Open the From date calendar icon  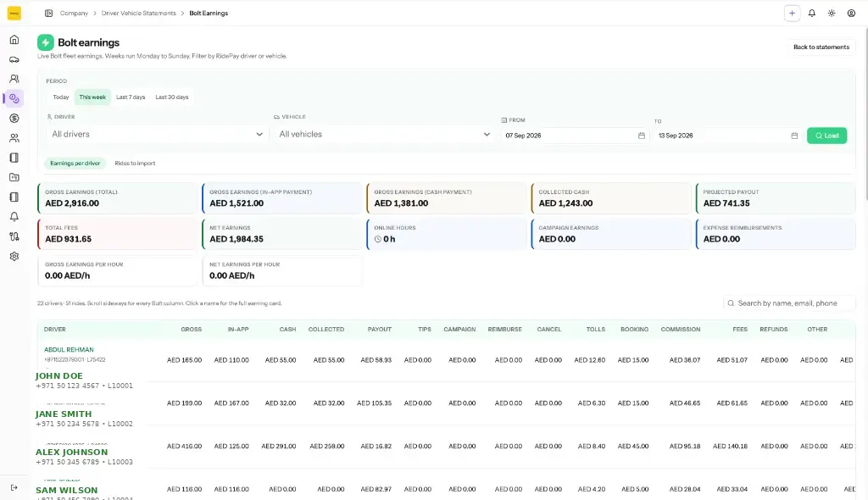click(641, 136)
